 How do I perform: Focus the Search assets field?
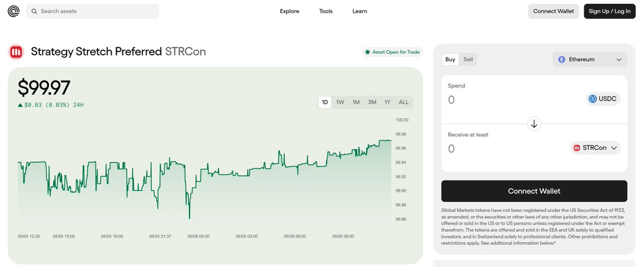[x=92, y=11]
